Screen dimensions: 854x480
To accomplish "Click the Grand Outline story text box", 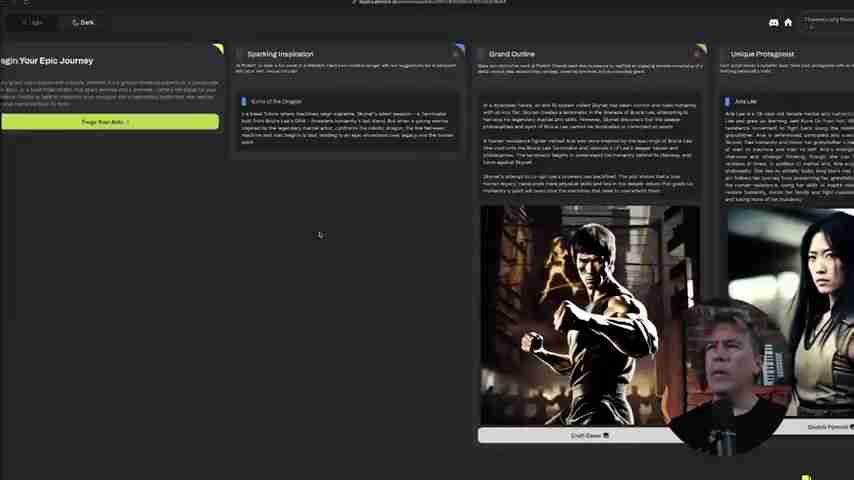I will (589, 147).
